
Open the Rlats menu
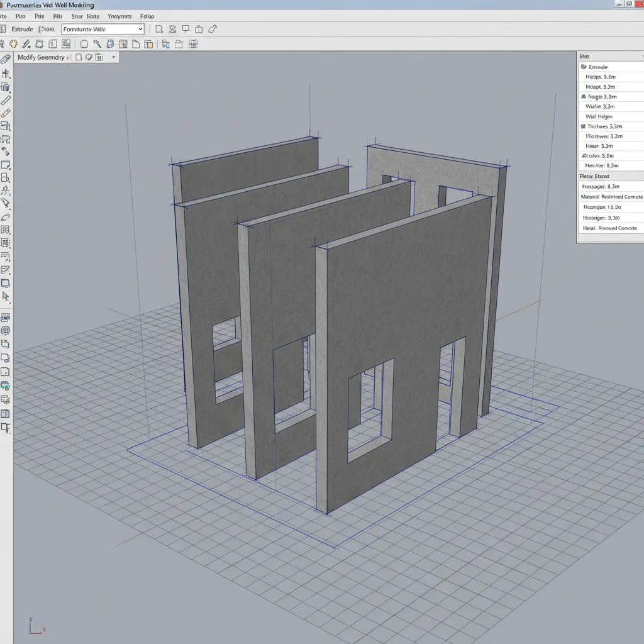[x=93, y=16]
